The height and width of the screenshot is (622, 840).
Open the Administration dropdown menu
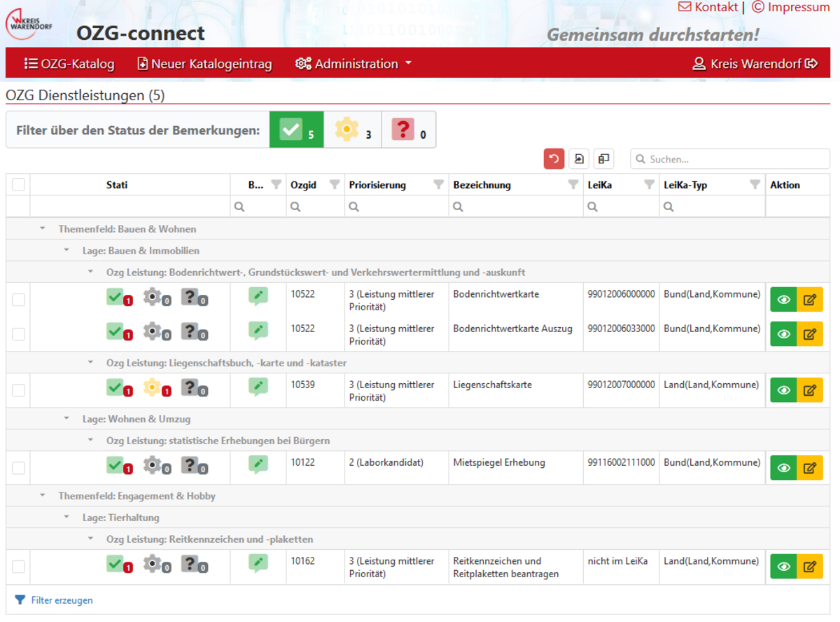tap(353, 64)
